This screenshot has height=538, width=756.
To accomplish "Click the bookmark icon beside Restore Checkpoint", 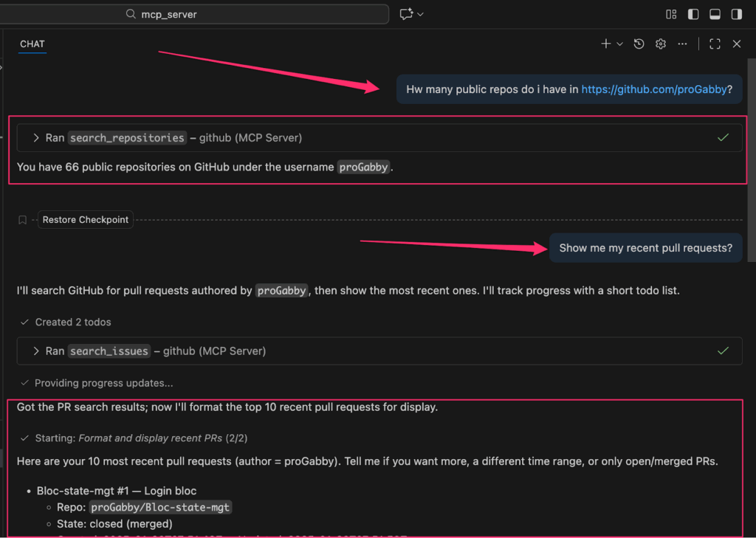I will click(x=22, y=219).
